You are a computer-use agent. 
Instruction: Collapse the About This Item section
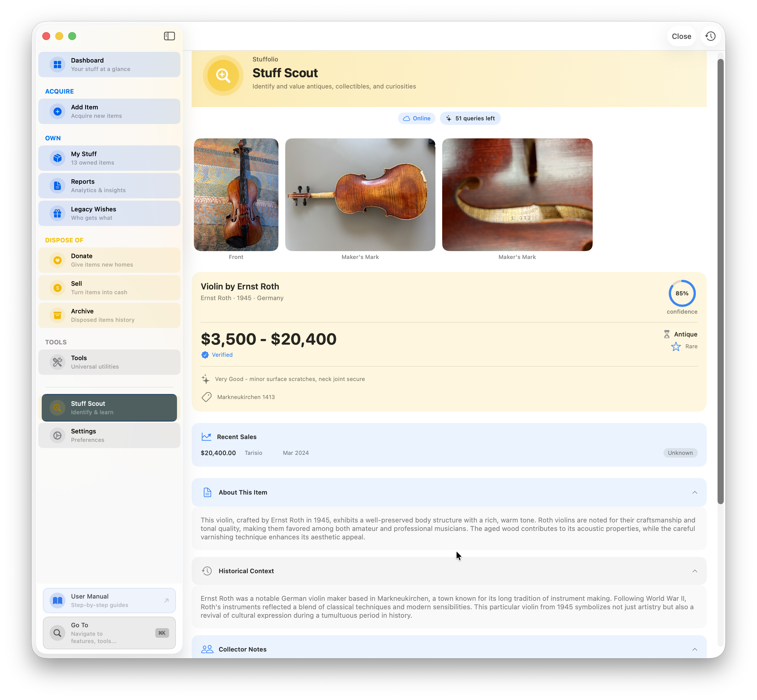(x=694, y=492)
